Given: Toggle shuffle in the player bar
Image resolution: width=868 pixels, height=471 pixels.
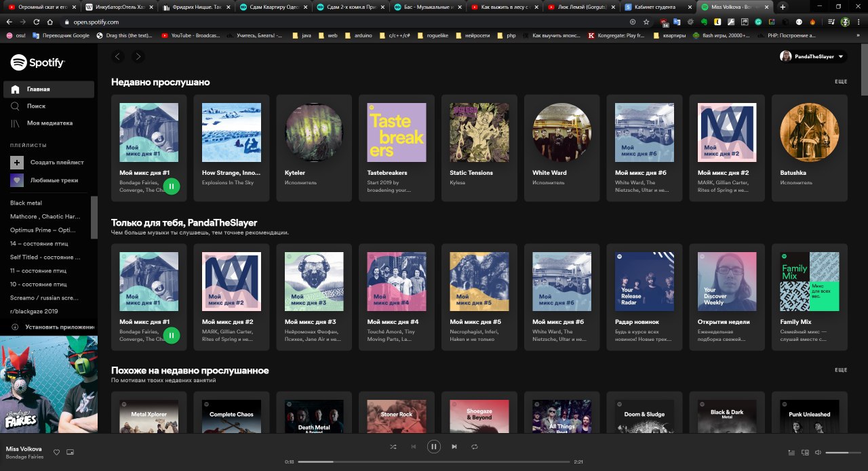Looking at the screenshot, I should tap(393, 447).
